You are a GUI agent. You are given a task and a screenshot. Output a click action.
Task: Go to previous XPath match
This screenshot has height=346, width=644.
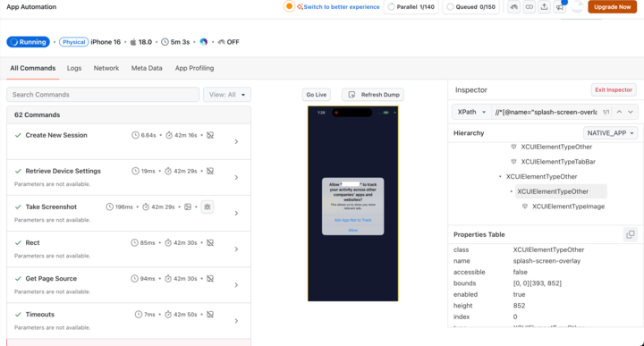[x=619, y=112]
